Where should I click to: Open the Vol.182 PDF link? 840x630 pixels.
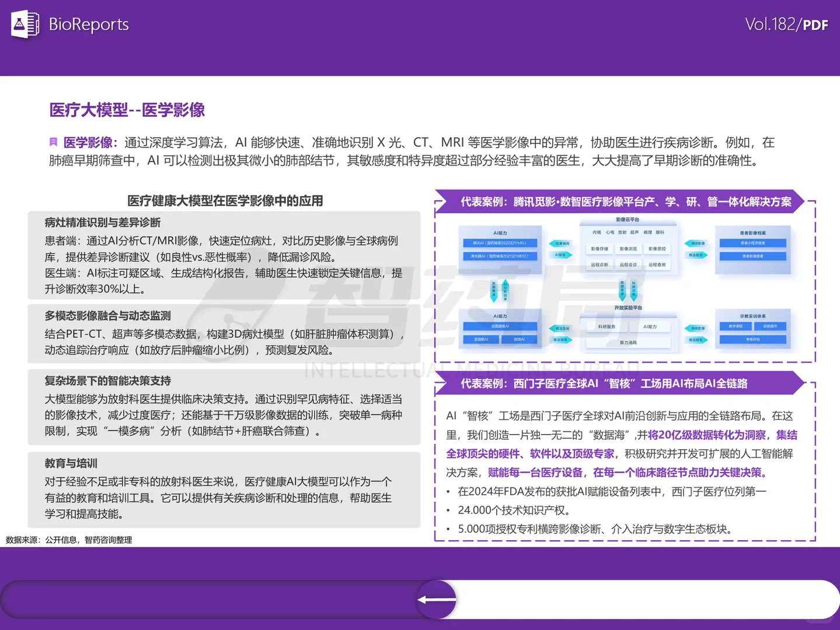[x=787, y=24]
